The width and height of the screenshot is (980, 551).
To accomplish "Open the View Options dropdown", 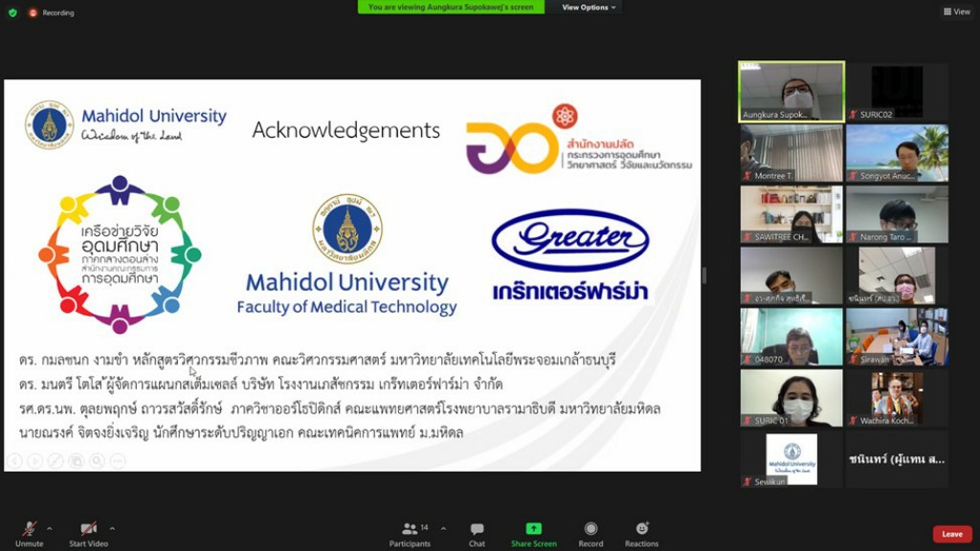I will (x=589, y=8).
